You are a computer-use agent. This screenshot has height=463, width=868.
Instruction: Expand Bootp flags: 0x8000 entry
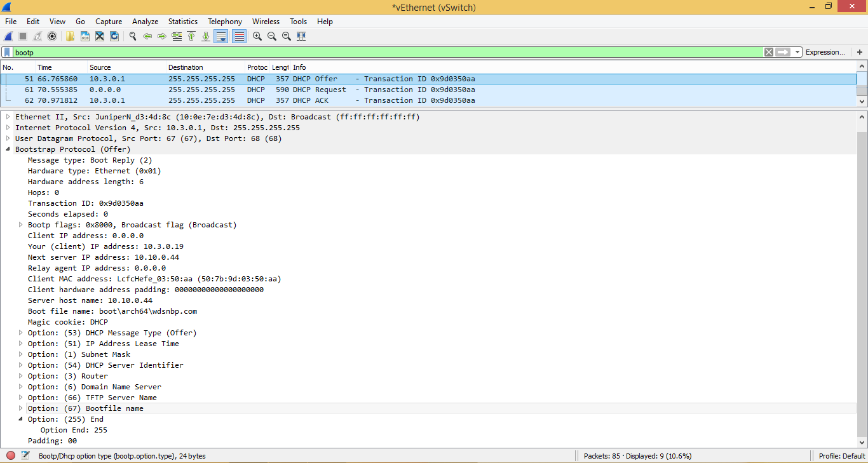21,225
